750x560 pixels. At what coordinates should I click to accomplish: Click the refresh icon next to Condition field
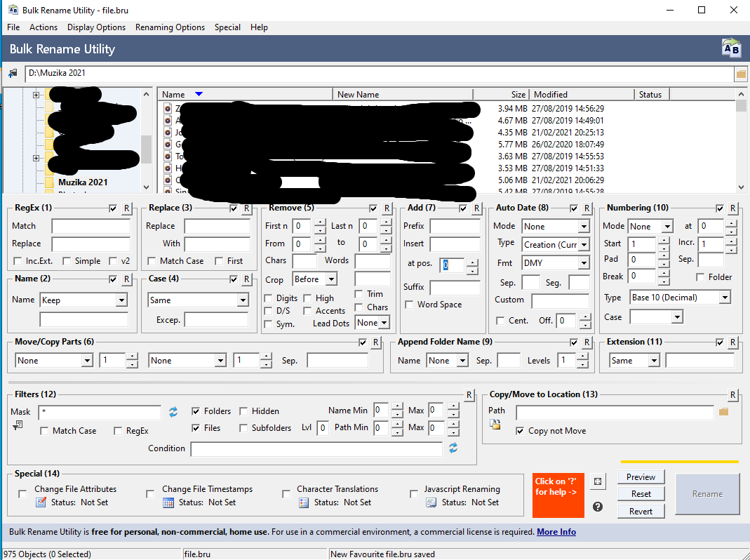tap(453, 448)
